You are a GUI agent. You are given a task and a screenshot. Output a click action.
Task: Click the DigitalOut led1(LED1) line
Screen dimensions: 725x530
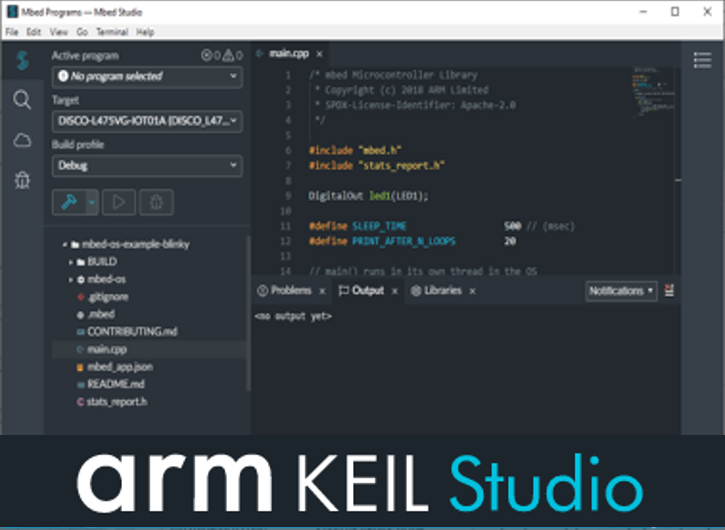click(x=369, y=196)
